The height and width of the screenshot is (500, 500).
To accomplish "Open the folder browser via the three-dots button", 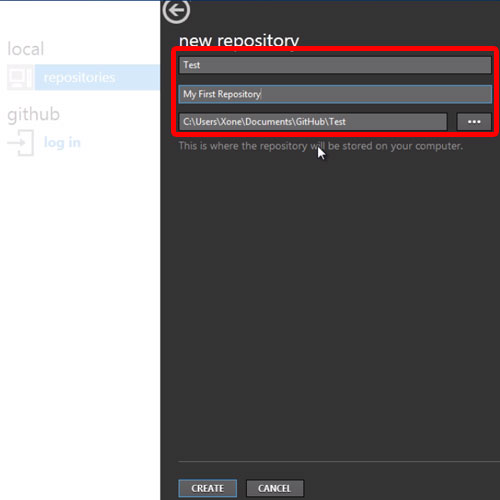I will click(474, 122).
